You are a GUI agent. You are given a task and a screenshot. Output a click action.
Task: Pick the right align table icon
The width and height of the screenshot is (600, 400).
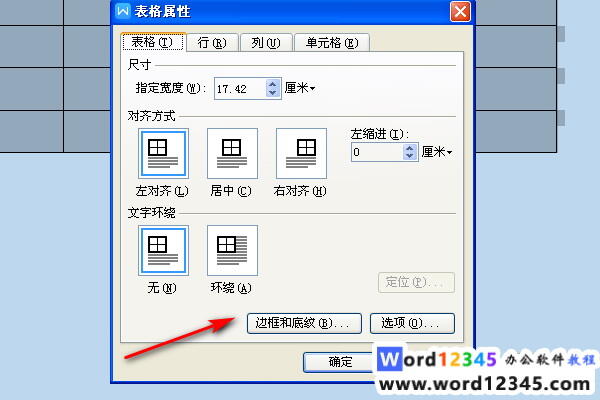(x=302, y=153)
